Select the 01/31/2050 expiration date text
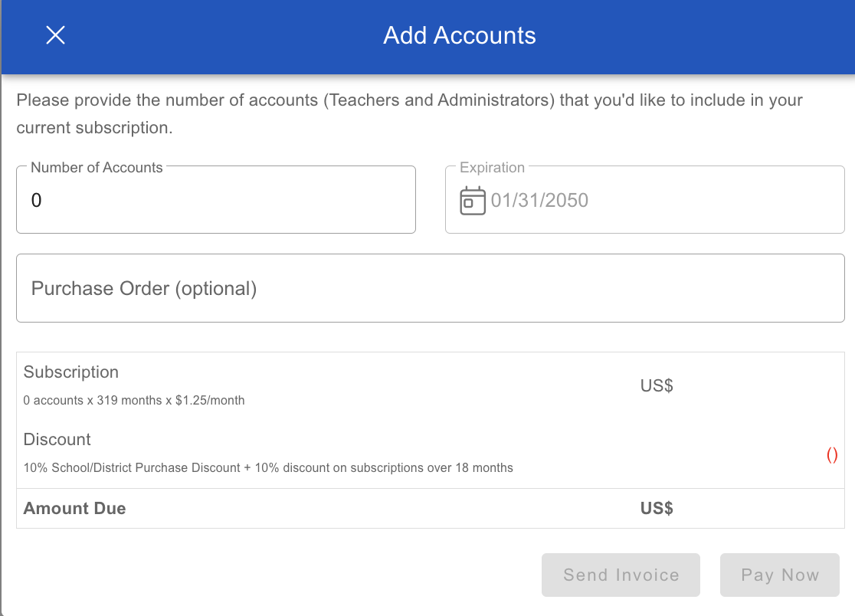The image size is (855, 616). (539, 201)
